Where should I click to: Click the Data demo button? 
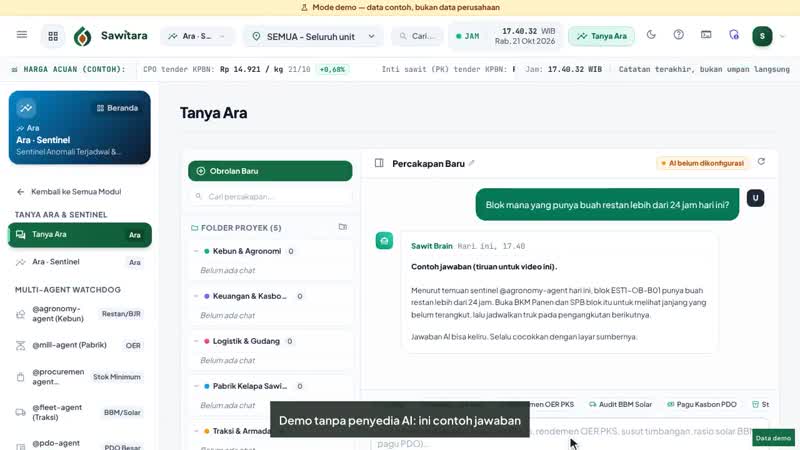tap(773, 438)
